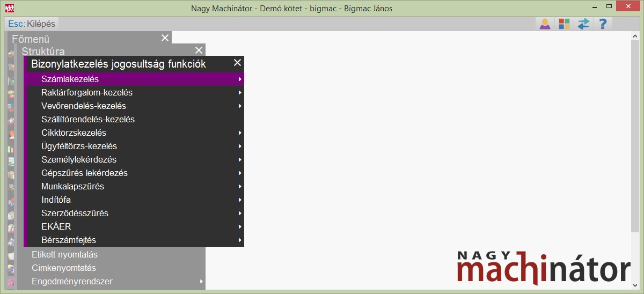
Task: Close the Főmenü panel
Action: [x=165, y=38]
